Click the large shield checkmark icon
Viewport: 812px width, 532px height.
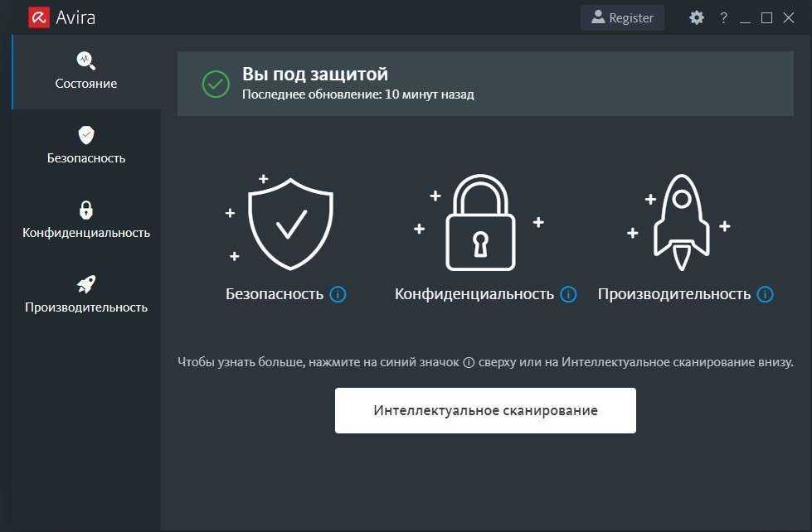tap(290, 224)
